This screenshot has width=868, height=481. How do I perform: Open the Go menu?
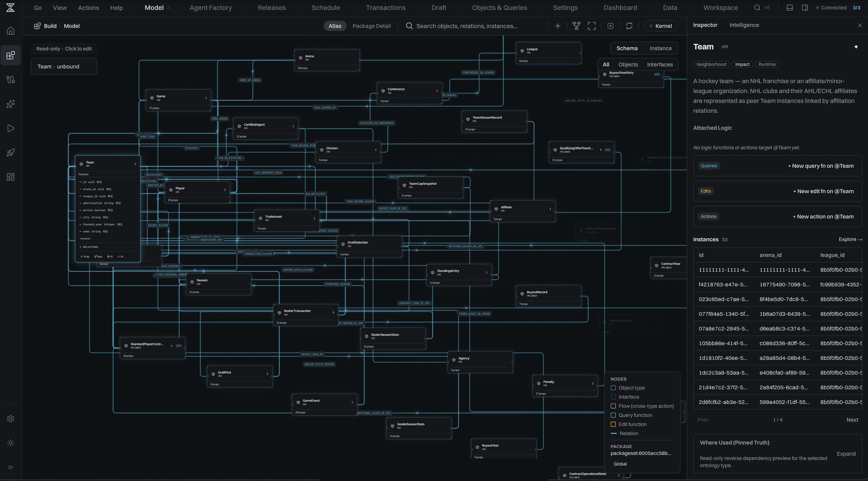38,7
